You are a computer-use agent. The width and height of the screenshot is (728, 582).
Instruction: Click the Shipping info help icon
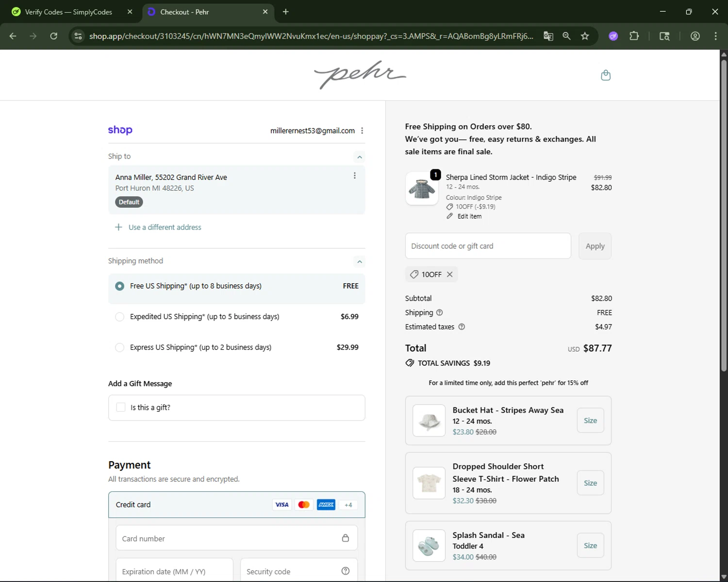pyautogui.click(x=439, y=312)
